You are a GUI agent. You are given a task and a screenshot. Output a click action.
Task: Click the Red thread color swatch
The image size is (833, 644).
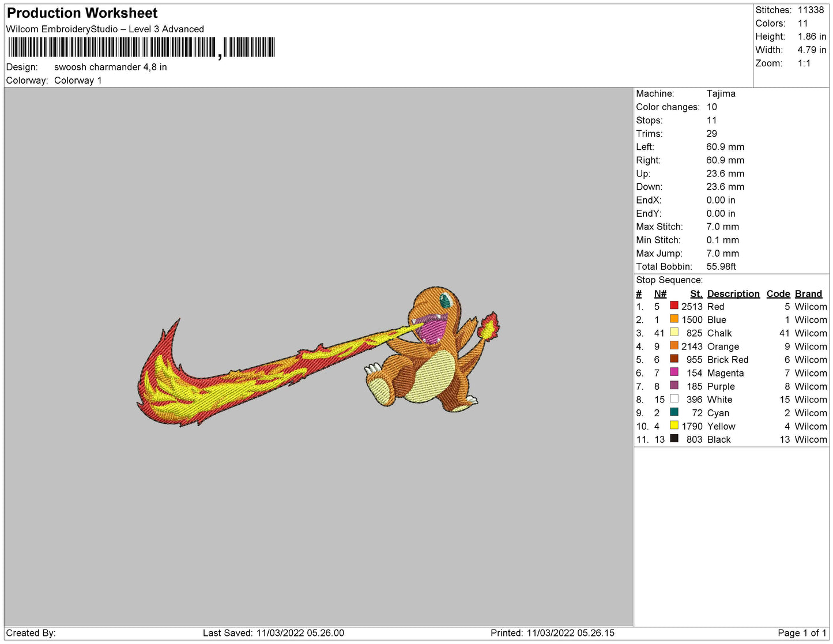tap(674, 306)
